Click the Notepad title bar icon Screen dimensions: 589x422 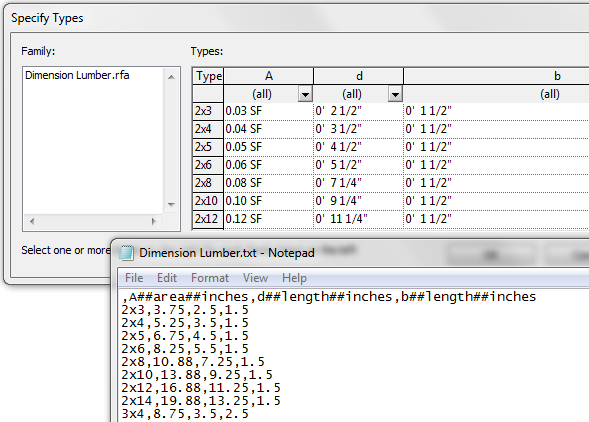(x=127, y=253)
